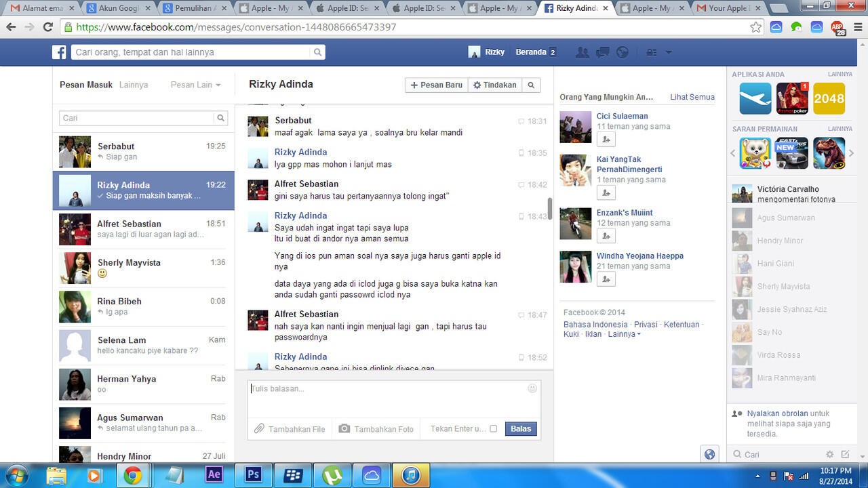Open Alfret Sebastian conversation in list
This screenshot has width=868, height=488.
tap(144, 229)
